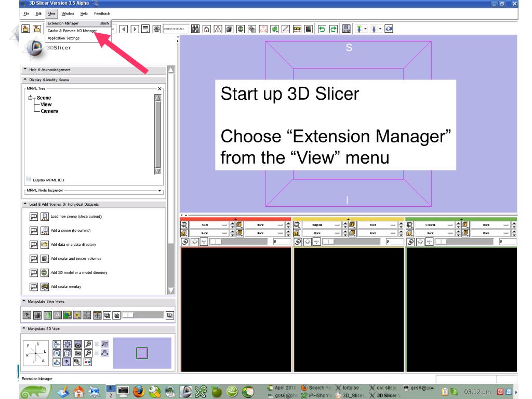Open the Coronal orientation dropdown
Viewport: 532px width, 399px height.
click(x=435, y=225)
